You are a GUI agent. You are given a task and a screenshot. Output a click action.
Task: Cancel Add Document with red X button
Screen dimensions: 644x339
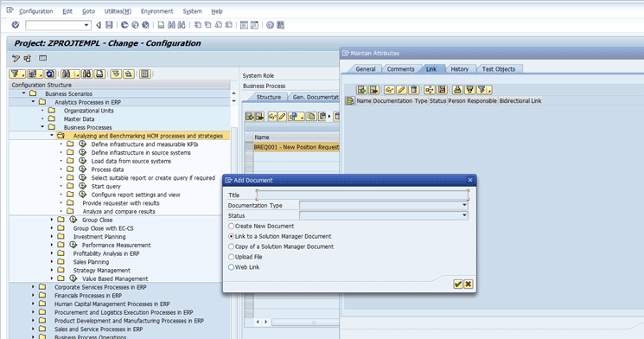coord(469,284)
